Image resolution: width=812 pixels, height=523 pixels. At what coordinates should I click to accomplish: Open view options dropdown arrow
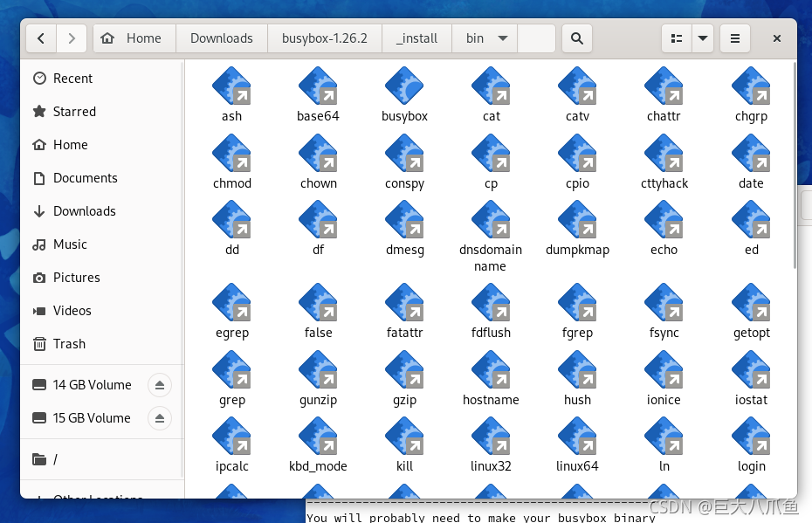pyautogui.click(x=703, y=38)
